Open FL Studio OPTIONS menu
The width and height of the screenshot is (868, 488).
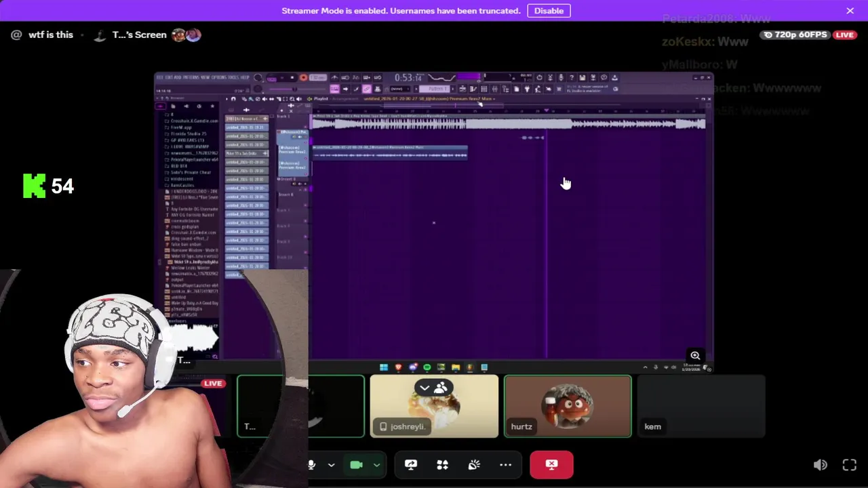[219, 77]
